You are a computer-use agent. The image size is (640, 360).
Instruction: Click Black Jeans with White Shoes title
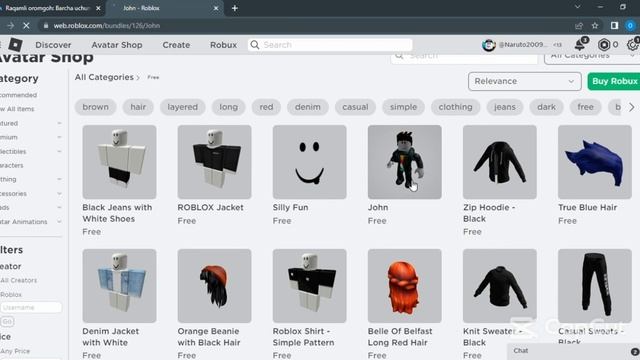pos(117,213)
